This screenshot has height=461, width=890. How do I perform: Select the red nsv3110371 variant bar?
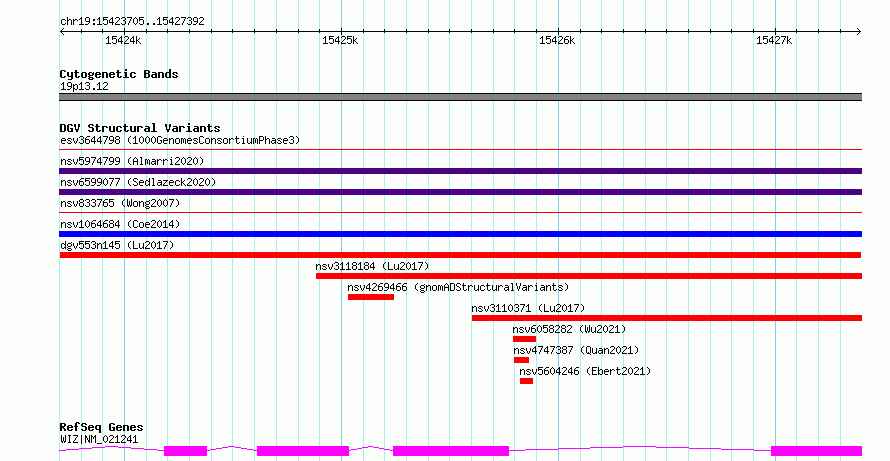[x=667, y=318]
